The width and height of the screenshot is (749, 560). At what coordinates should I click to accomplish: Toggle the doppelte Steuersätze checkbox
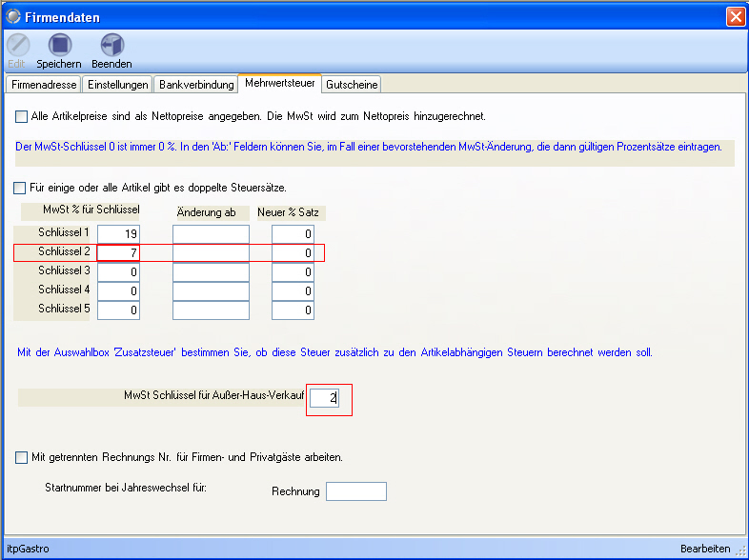point(22,188)
